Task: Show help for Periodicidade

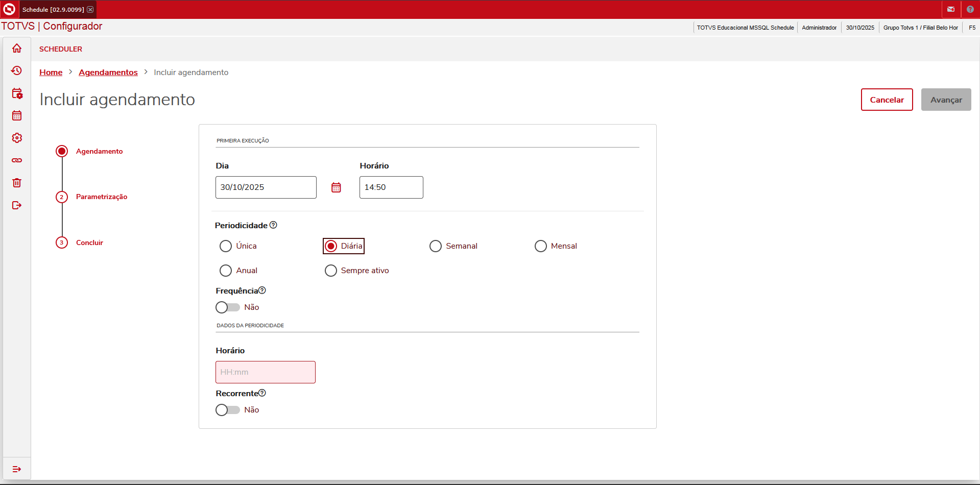Action: pos(273,225)
